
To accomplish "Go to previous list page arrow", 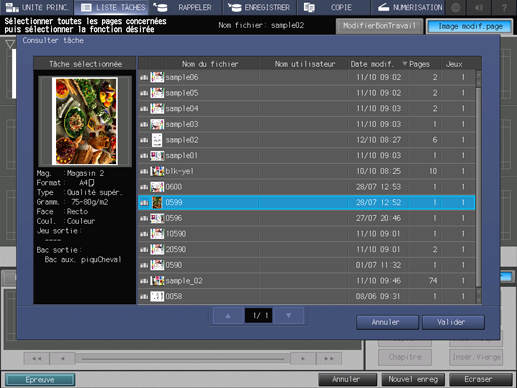I will [x=228, y=315].
